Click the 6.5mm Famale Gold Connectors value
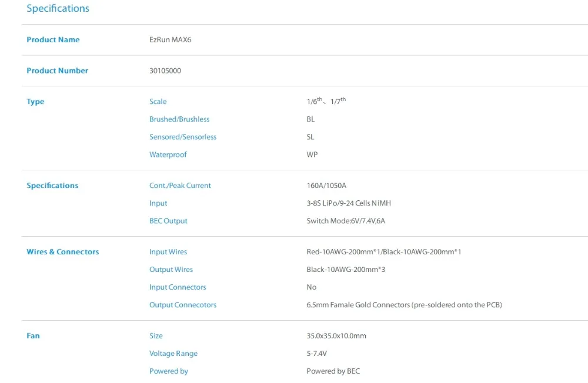 [405, 305]
